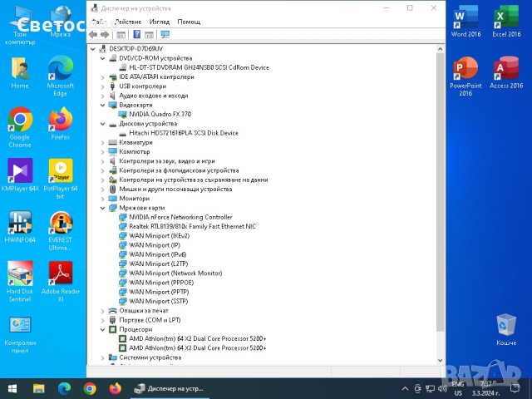Open PotPlayer 64 bit desktop shortcut
This screenshot has height=399, width=532.
pyautogui.click(x=60, y=175)
